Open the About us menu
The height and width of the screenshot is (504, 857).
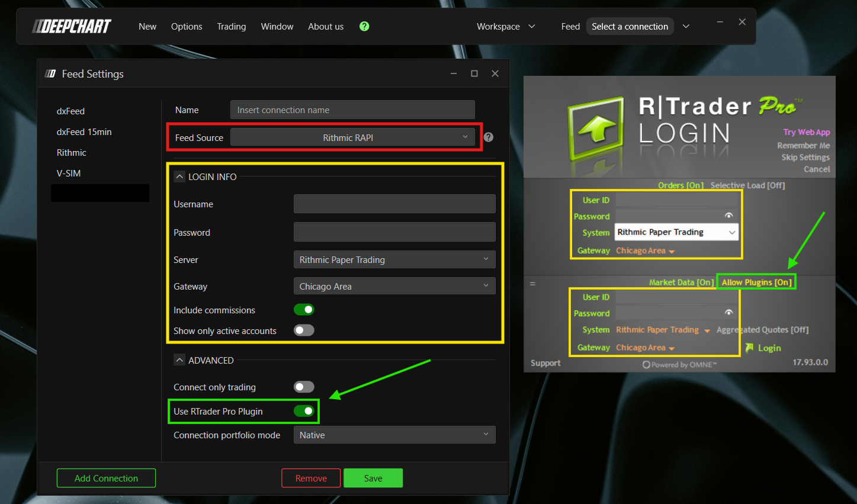coord(326,26)
